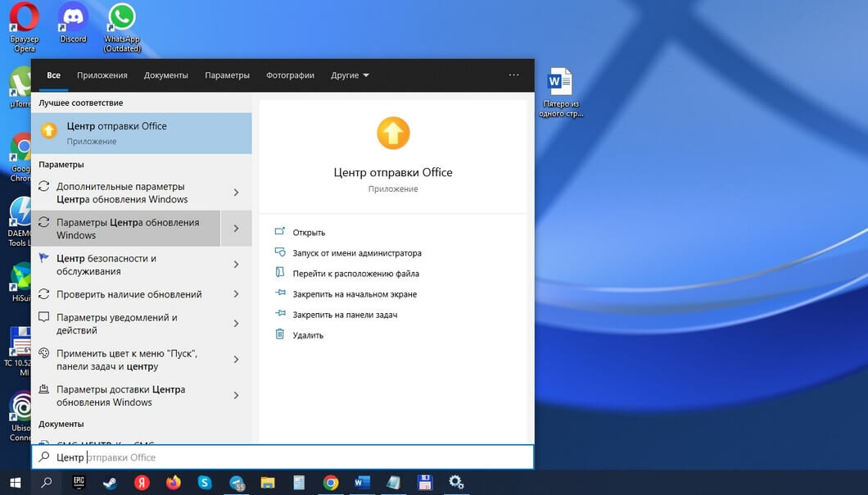868x495 pixels.
Task: Click the Центр отправки Office title in preview
Action: pyautogui.click(x=393, y=172)
